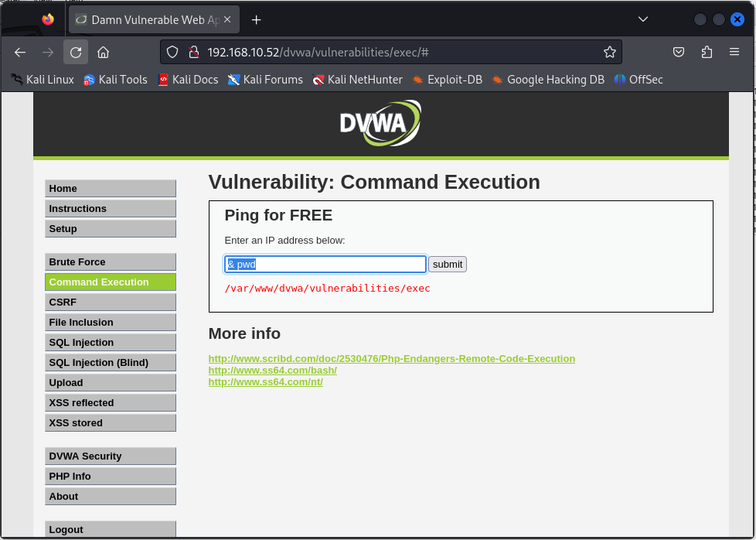The image size is (756, 540).
Task: Open the ss64.com/nt link
Action: 266,381
